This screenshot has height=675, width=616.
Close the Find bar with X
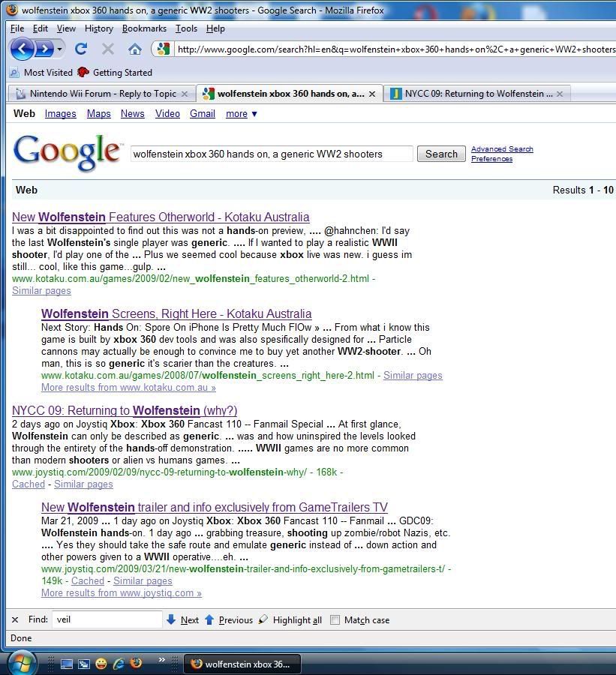pos(15,620)
